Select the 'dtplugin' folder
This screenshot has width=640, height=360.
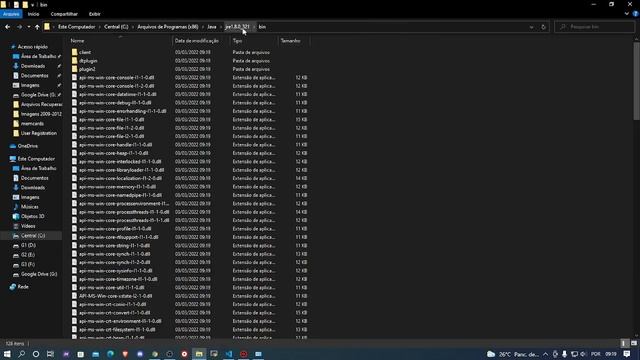click(88, 61)
